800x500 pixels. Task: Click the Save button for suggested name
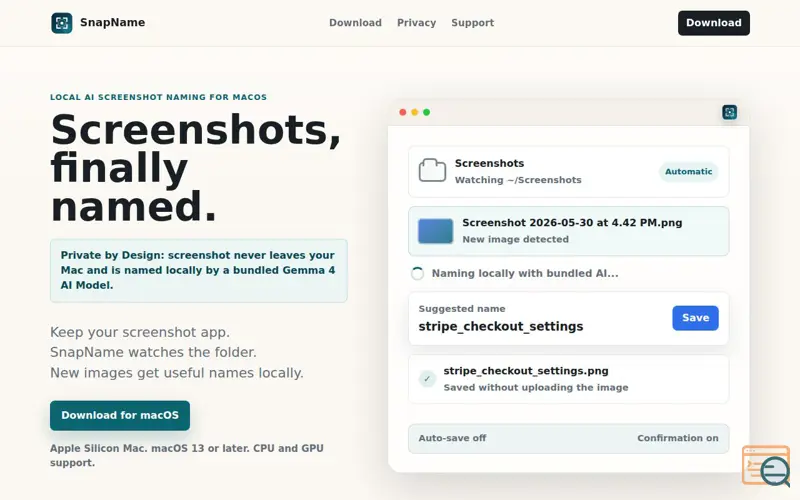(695, 318)
